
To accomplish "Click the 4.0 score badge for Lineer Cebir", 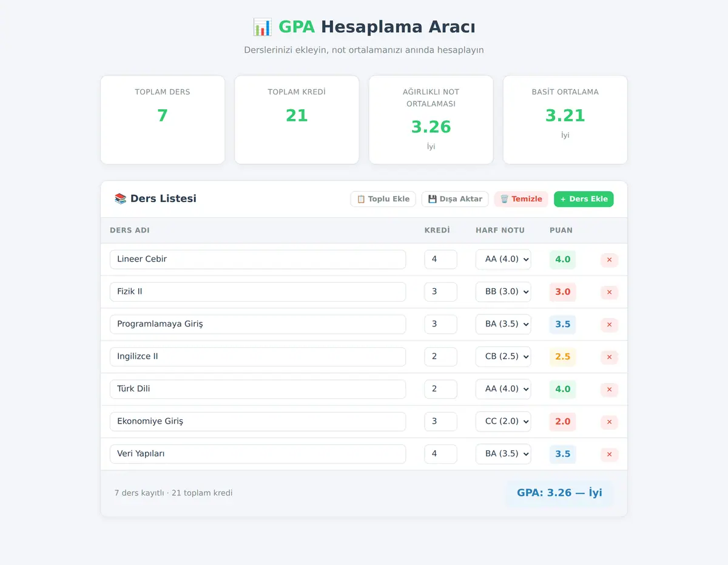I will (562, 260).
